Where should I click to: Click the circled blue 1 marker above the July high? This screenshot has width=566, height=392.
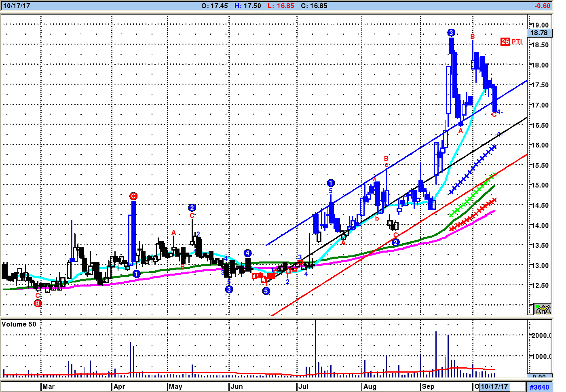click(331, 183)
